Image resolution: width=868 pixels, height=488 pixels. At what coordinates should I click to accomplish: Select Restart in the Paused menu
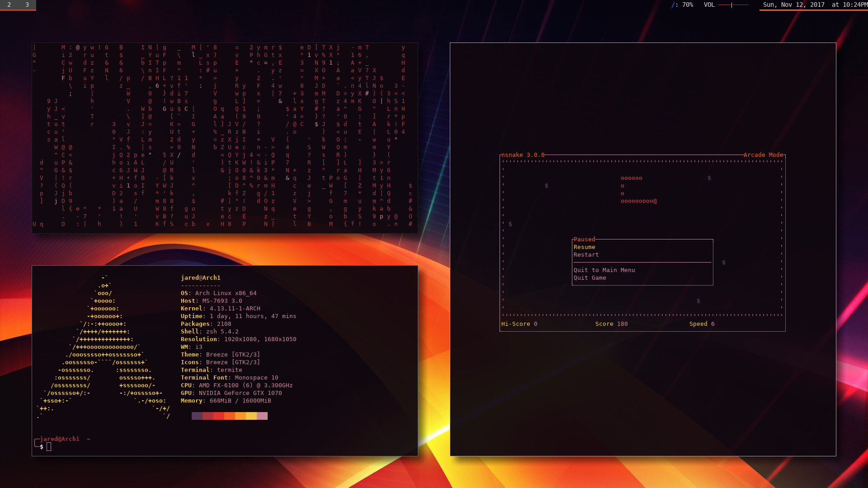coord(586,255)
